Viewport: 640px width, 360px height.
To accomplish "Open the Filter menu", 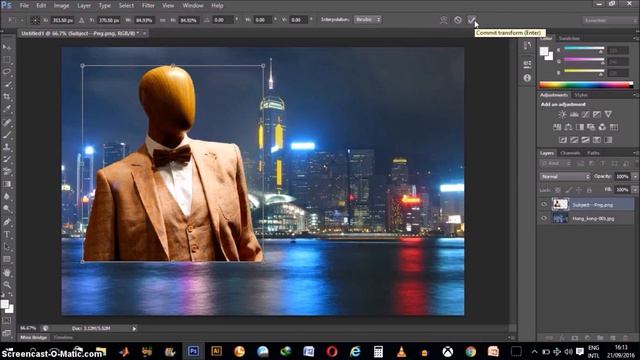I will click(x=148, y=6).
